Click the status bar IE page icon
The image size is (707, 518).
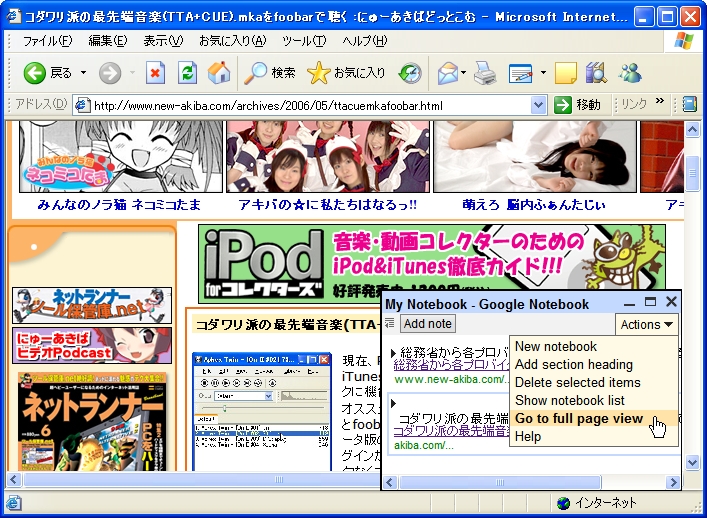pyautogui.click(x=13, y=502)
